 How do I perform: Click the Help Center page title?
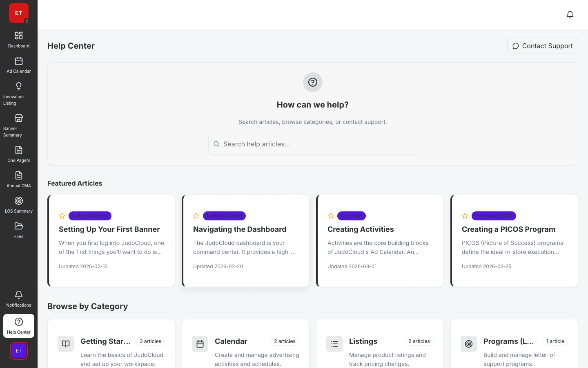pyautogui.click(x=71, y=46)
